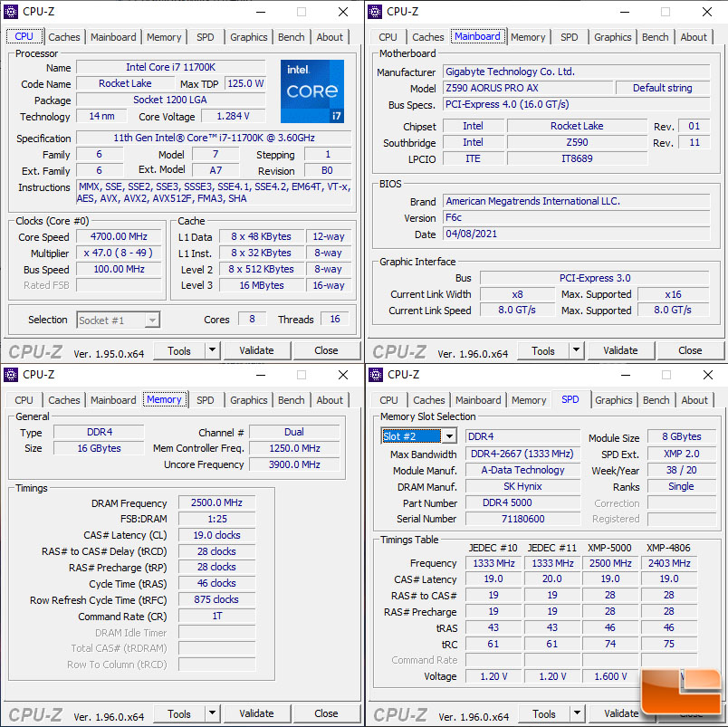Open Memory tab in CPU window

164,37
